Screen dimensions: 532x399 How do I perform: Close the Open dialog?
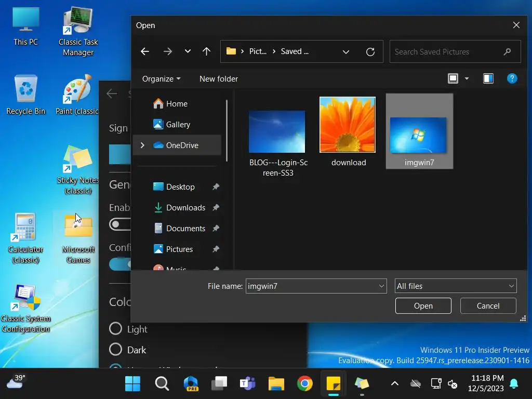click(516, 25)
